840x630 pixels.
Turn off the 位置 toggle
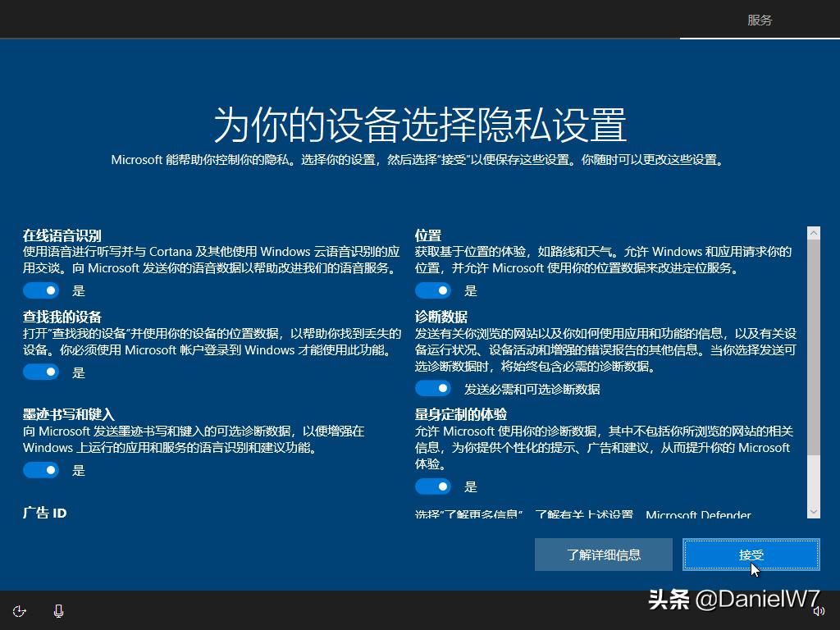tap(433, 290)
